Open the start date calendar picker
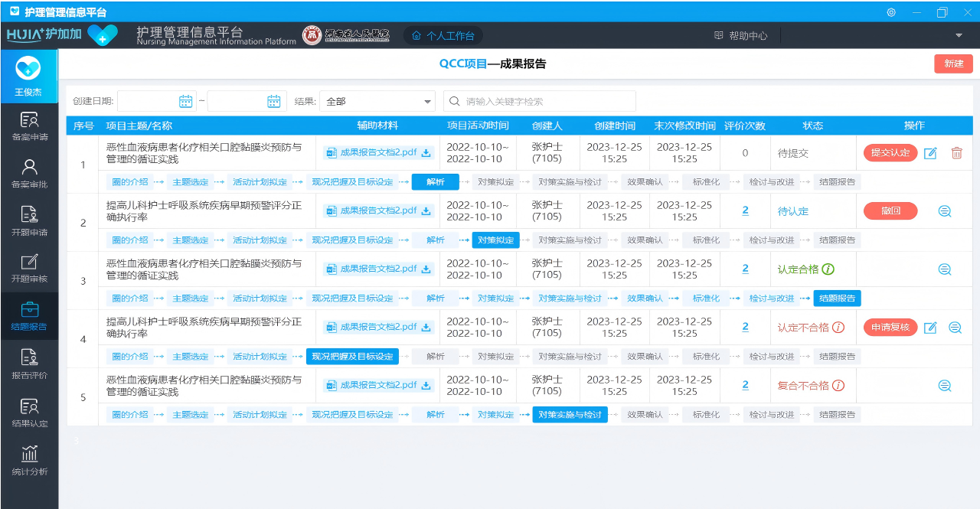The image size is (980, 509). 185,101
